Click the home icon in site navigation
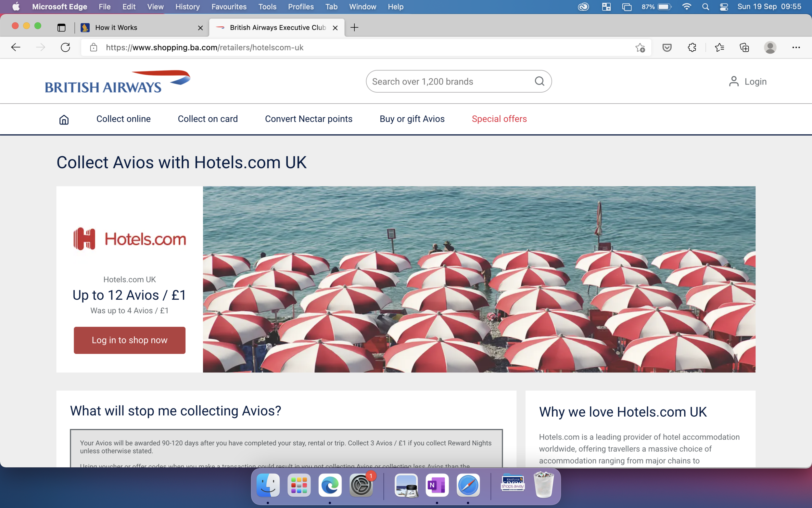812x508 pixels. pos(64,119)
